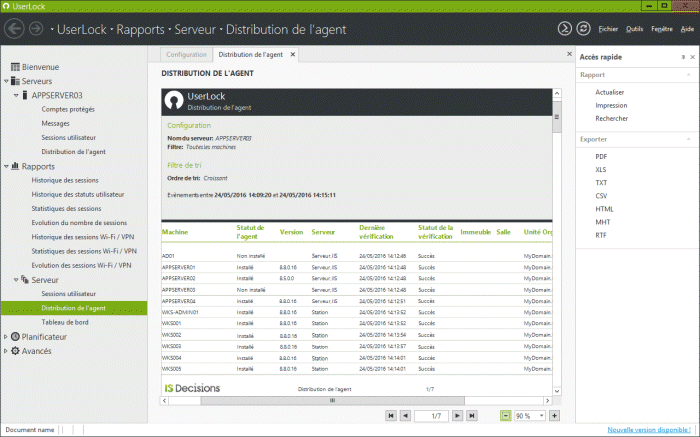The image size is (700, 437).
Task: Open the Fenêtre menu
Action: [662, 29]
